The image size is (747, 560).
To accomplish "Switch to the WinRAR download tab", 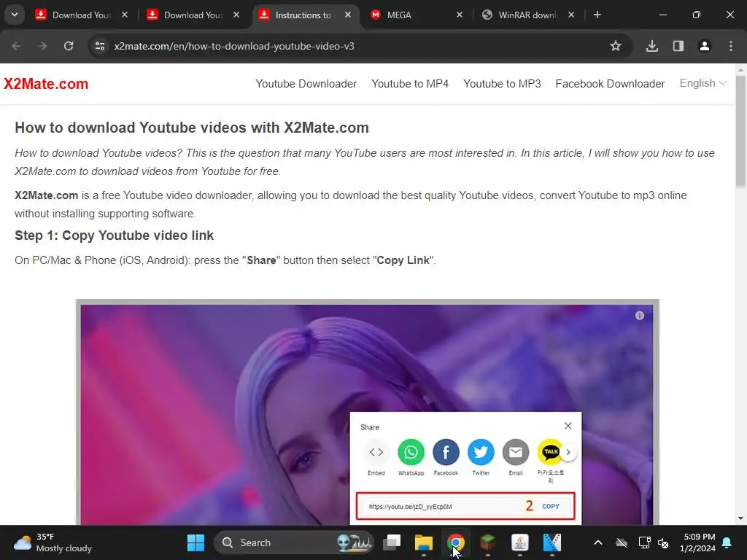I will pyautogui.click(x=528, y=15).
